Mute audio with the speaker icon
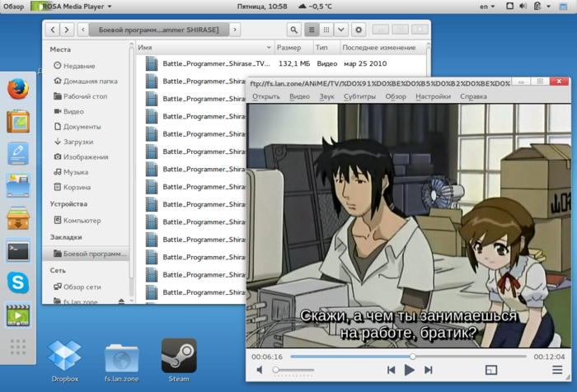 point(260,370)
